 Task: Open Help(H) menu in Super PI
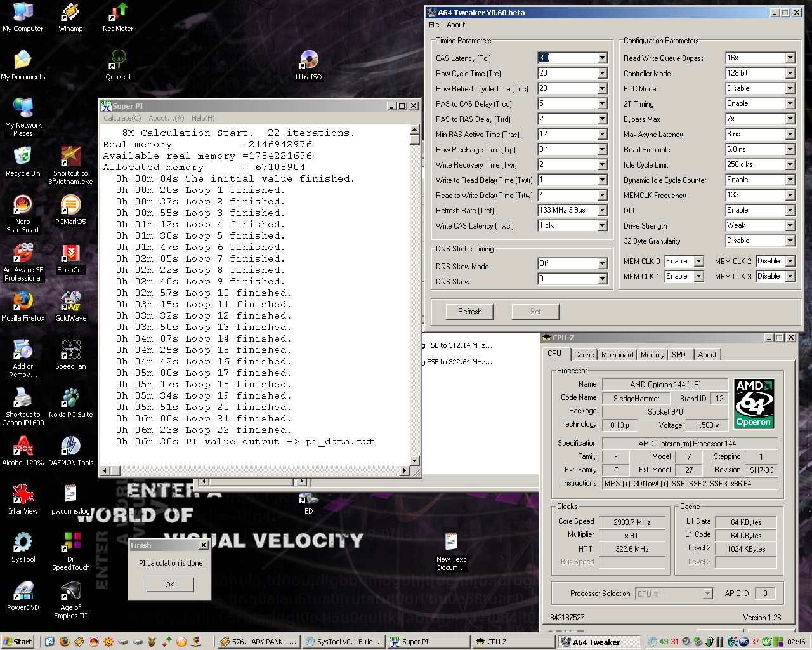(203, 118)
